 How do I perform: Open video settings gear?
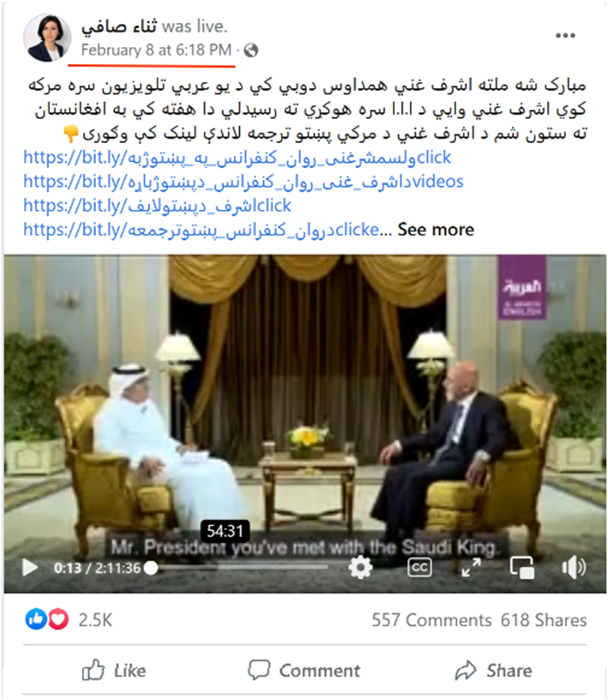pos(360,567)
